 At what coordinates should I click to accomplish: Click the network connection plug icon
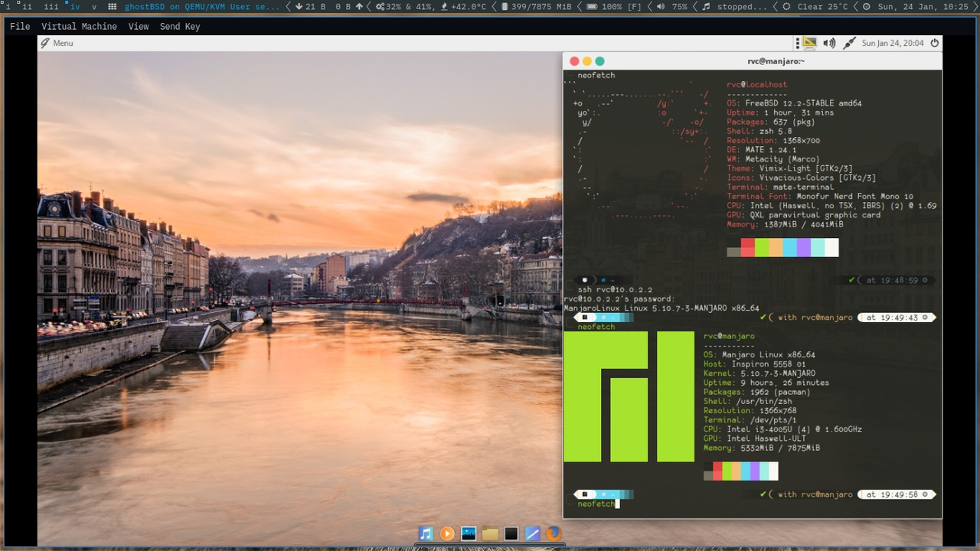tap(849, 43)
